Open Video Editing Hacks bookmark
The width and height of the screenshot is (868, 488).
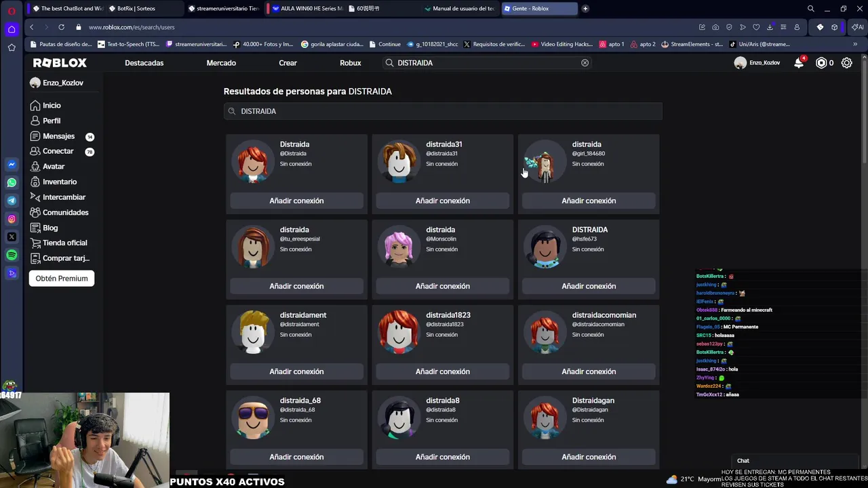pyautogui.click(x=562, y=44)
